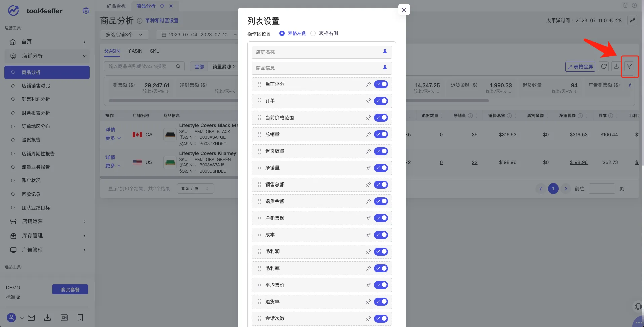
Task: Toggle off the 订单 column switch
Action: [381, 101]
